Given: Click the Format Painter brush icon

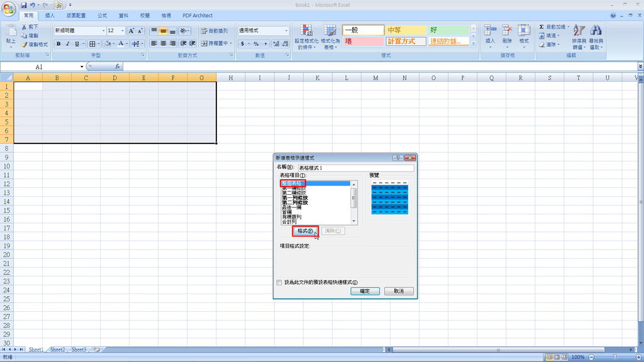Looking at the screenshot, I should pos(25,45).
